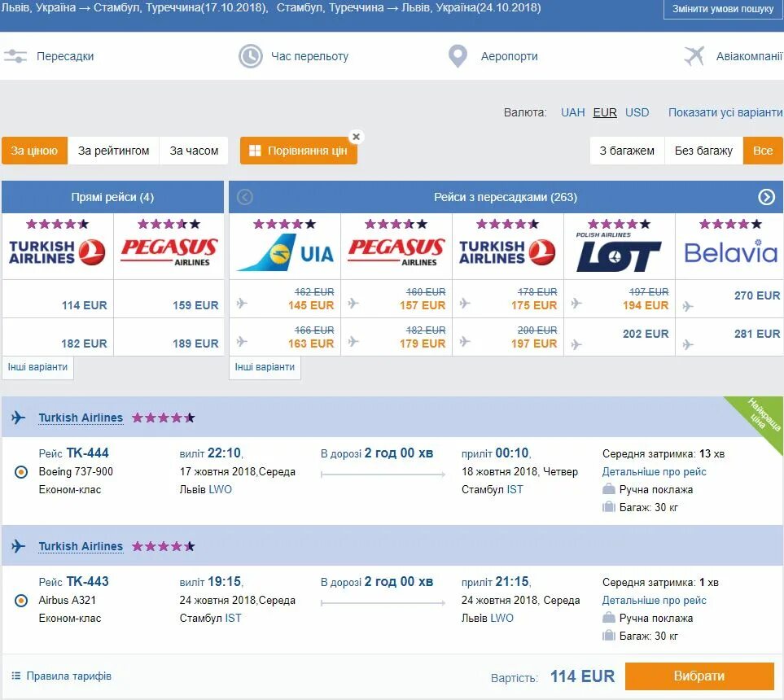
Task: Select the radio button for flight TK-443
Action: point(21,600)
